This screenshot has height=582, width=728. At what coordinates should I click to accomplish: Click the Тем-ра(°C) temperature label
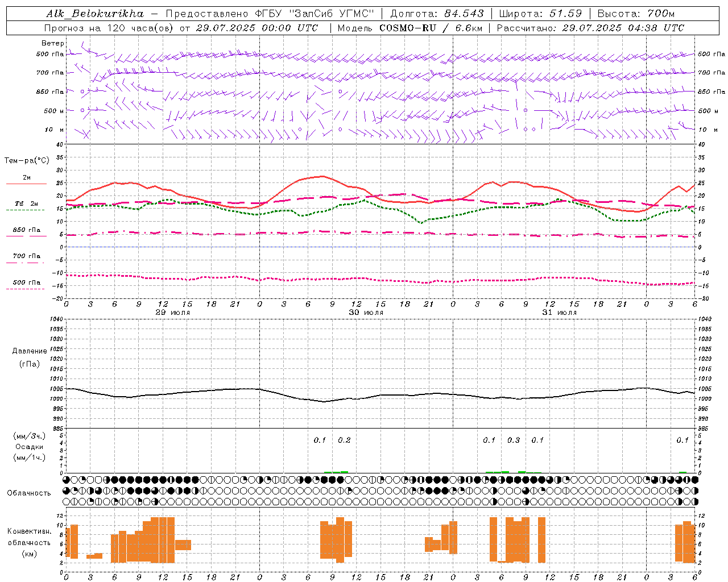tap(27, 160)
